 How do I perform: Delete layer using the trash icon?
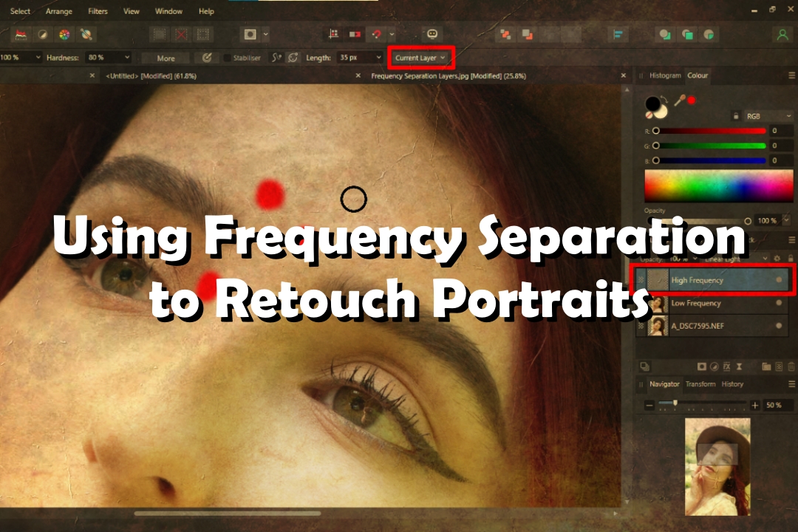click(x=790, y=366)
